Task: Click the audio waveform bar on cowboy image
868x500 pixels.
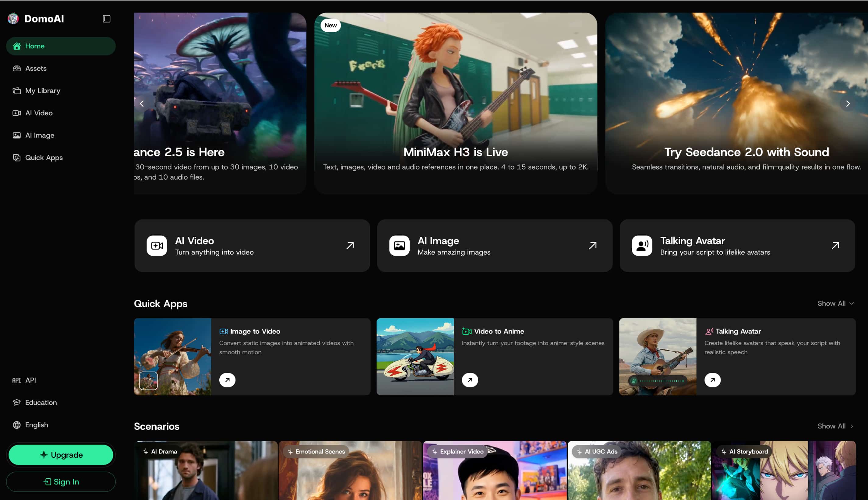Action: click(658, 380)
